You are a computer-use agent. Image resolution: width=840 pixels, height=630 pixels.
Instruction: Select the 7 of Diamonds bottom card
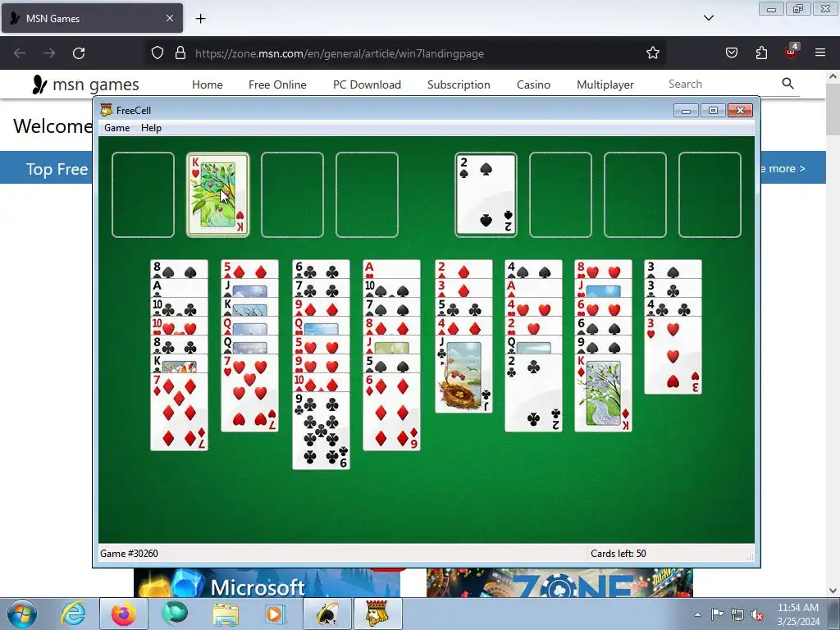(x=179, y=412)
